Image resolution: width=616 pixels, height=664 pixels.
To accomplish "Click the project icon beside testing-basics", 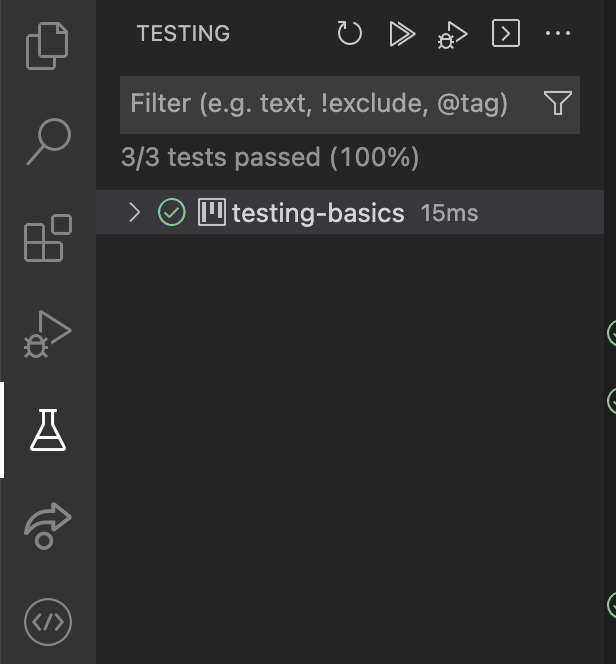I will [211, 212].
